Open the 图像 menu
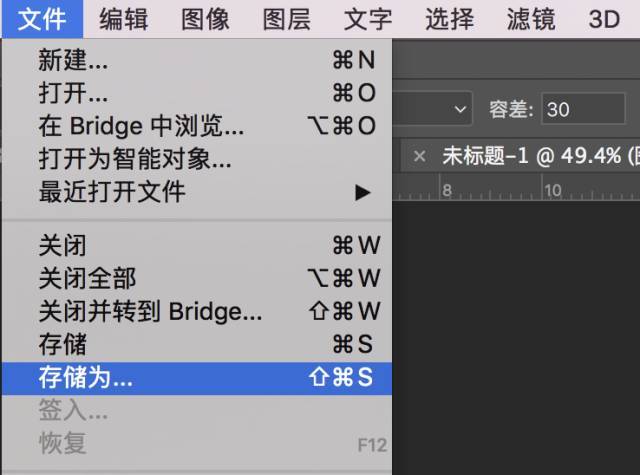 click(206, 18)
